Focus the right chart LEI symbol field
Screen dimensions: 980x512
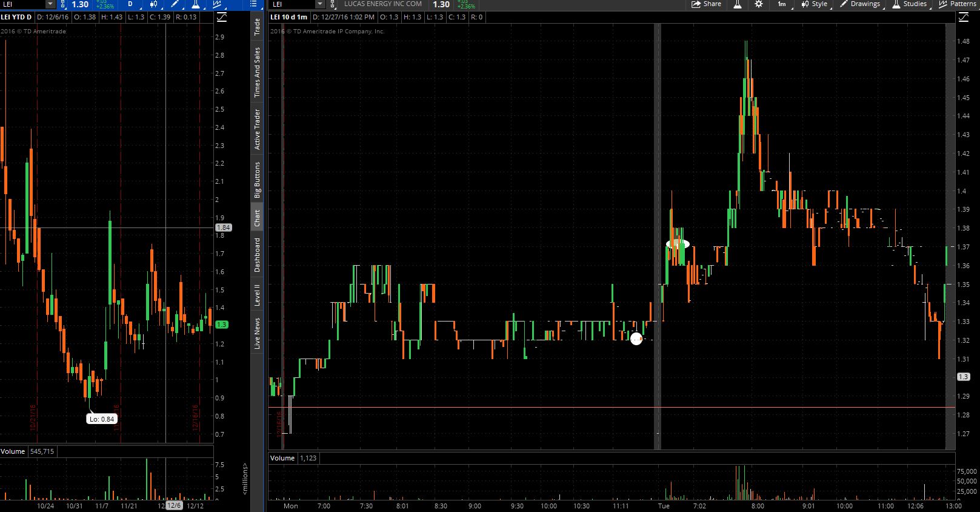293,4
